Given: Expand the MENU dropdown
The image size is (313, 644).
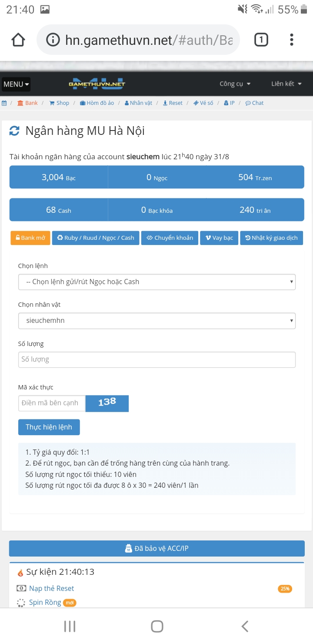Looking at the screenshot, I should [x=17, y=84].
